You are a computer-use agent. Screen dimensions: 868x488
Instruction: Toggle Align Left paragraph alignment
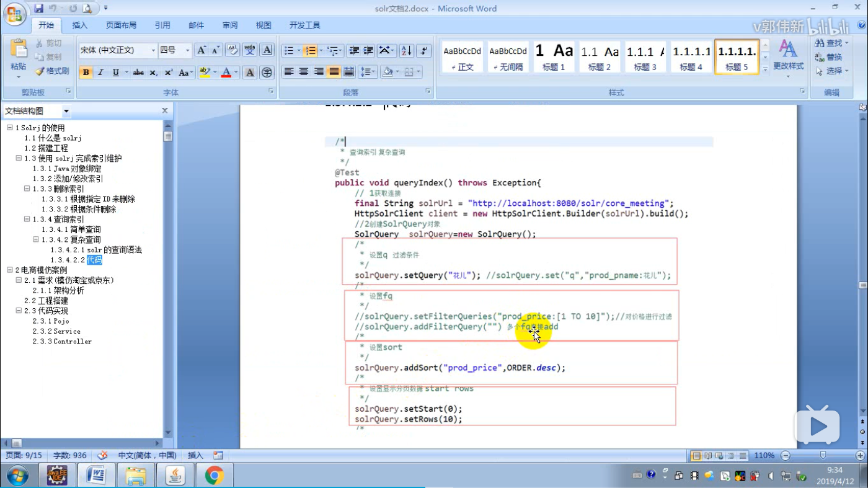pos(288,72)
